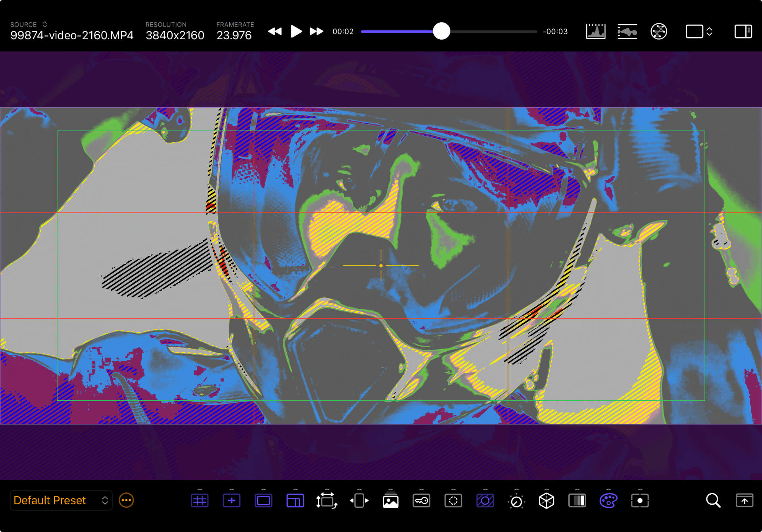Open the waveform scope
This screenshot has height=532, width=762.
627,31
